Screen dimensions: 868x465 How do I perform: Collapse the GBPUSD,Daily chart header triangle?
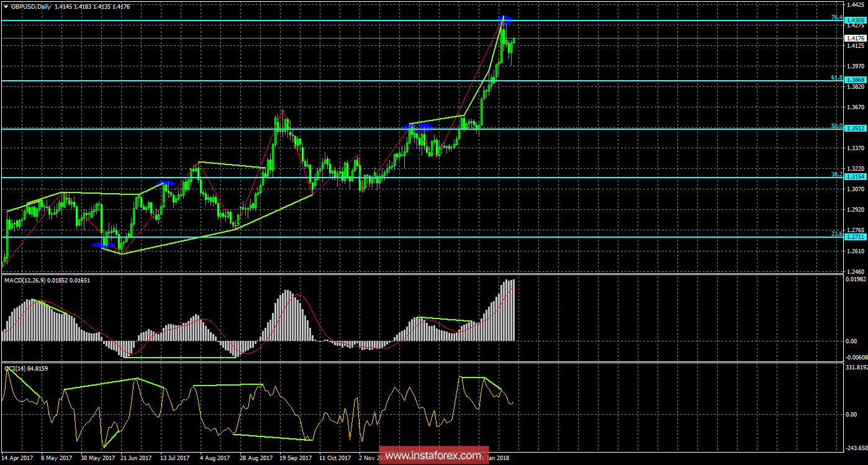point(6,6)
